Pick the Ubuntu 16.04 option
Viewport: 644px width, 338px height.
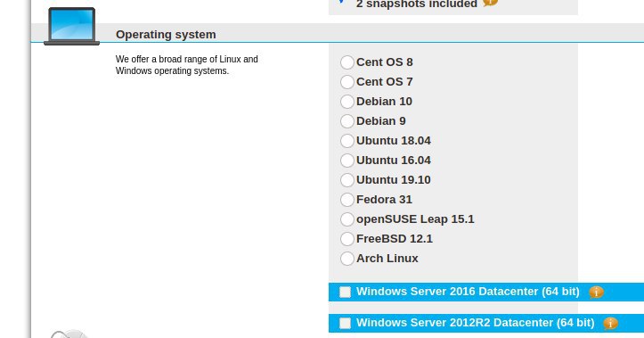pos(347,161)
